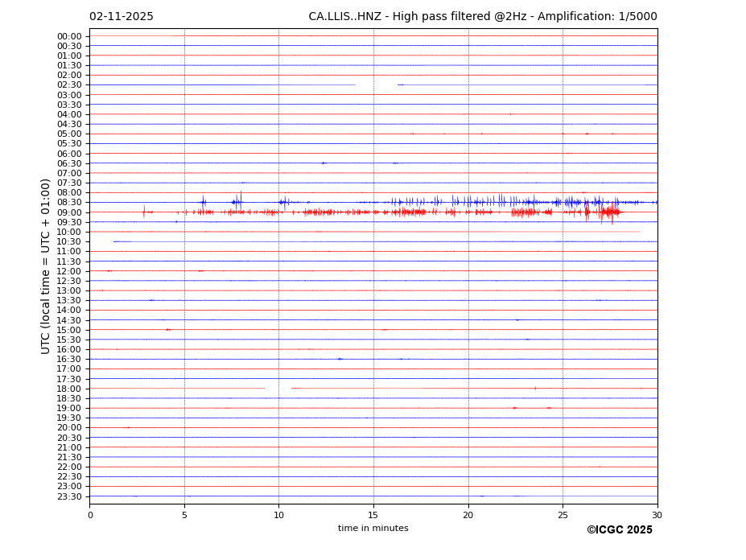Click the 18:00 row time label
746x560 pixels.
(x=68, y=389)
